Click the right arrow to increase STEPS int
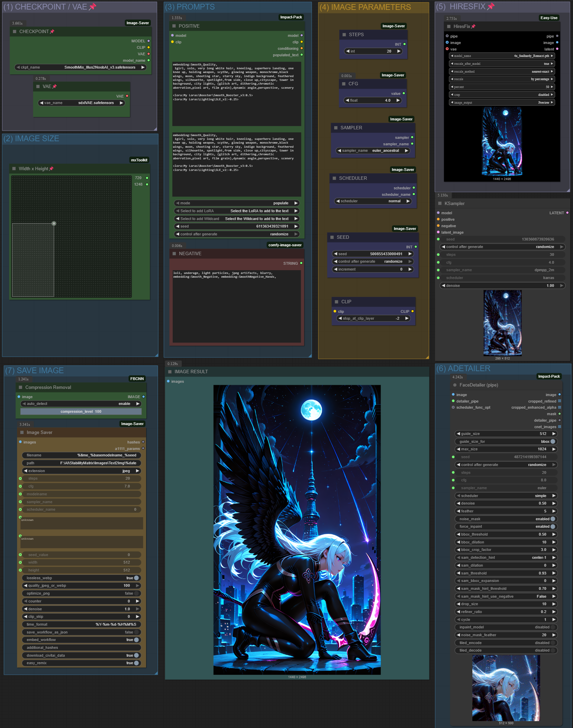Screen dimensions: 573x728 (399, 52)
